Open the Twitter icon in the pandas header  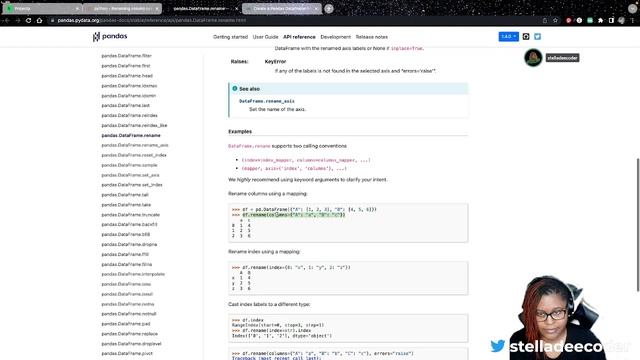point(538,37)
